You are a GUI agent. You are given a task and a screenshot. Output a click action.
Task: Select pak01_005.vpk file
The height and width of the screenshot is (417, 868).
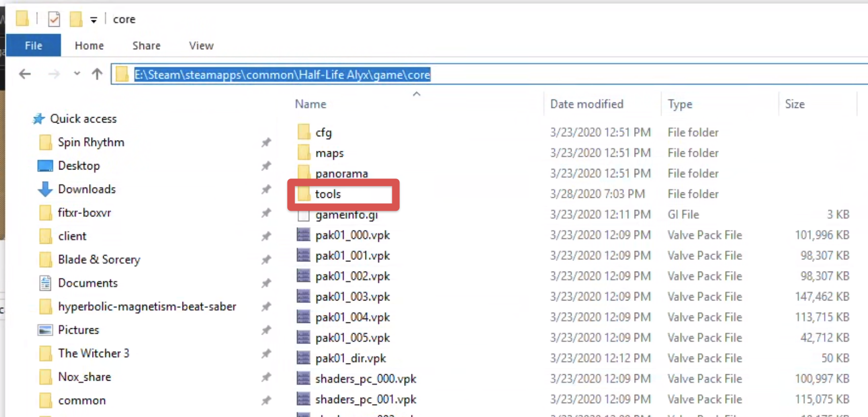(353, 338)
